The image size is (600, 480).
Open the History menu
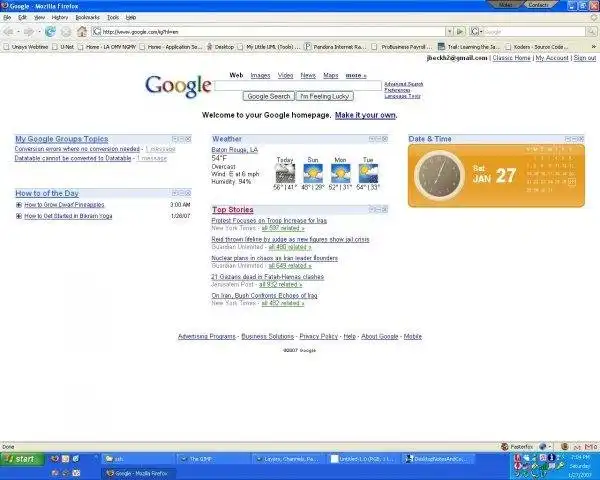coord(60,18)
